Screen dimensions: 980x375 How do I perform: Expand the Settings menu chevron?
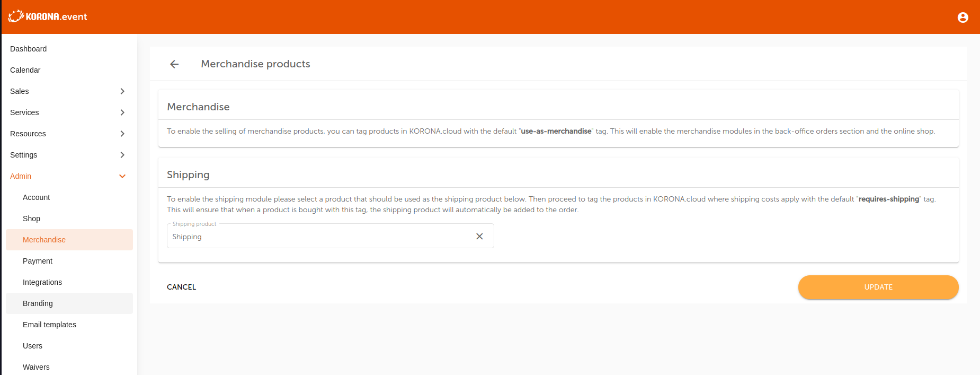pyautogui.click(x=122, y=155)
